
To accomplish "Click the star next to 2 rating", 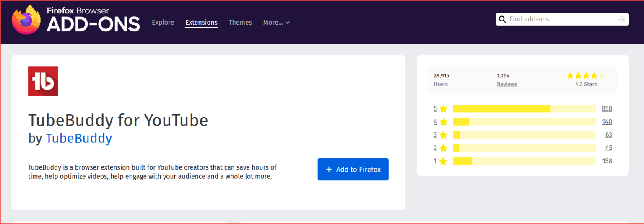I will coord(444,148).
